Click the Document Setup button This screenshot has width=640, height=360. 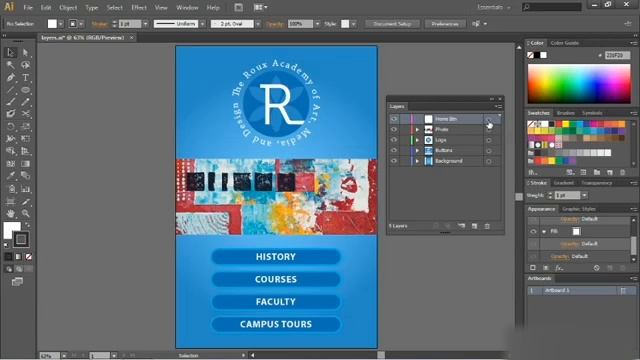[392, 24]
